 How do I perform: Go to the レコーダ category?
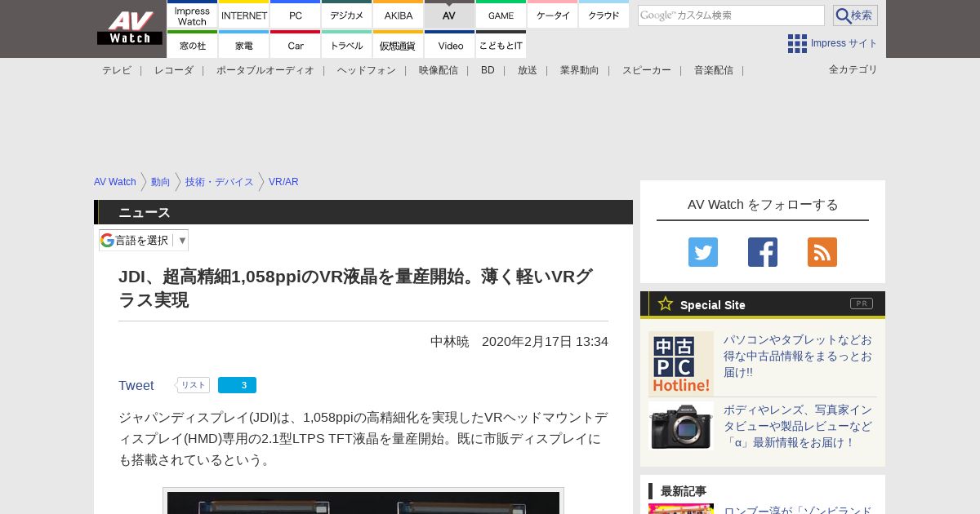pyautogui.click(x=174, y=70)
